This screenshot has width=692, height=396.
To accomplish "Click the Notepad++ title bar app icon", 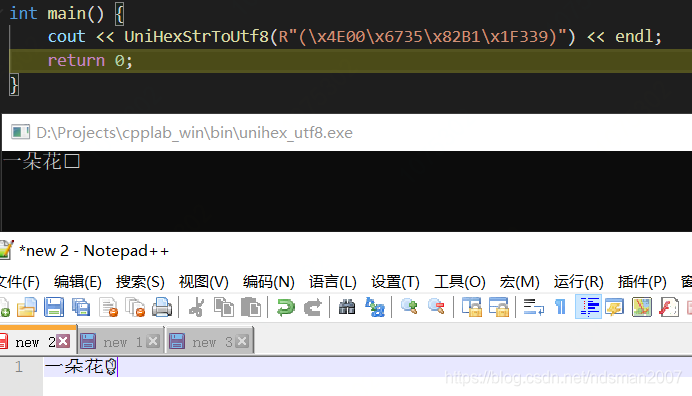I will click(x=6, y=250).
